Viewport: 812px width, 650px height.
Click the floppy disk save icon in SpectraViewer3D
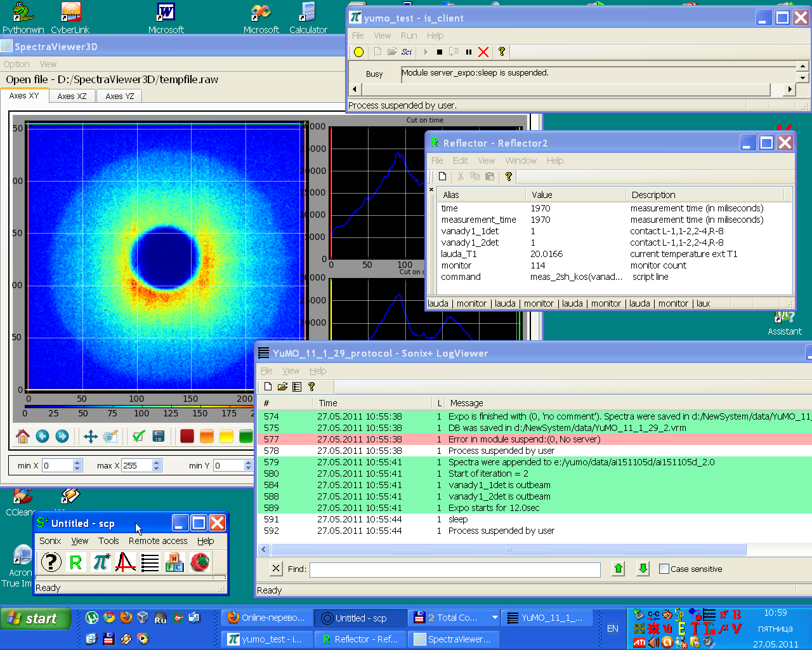coord(159,436)
